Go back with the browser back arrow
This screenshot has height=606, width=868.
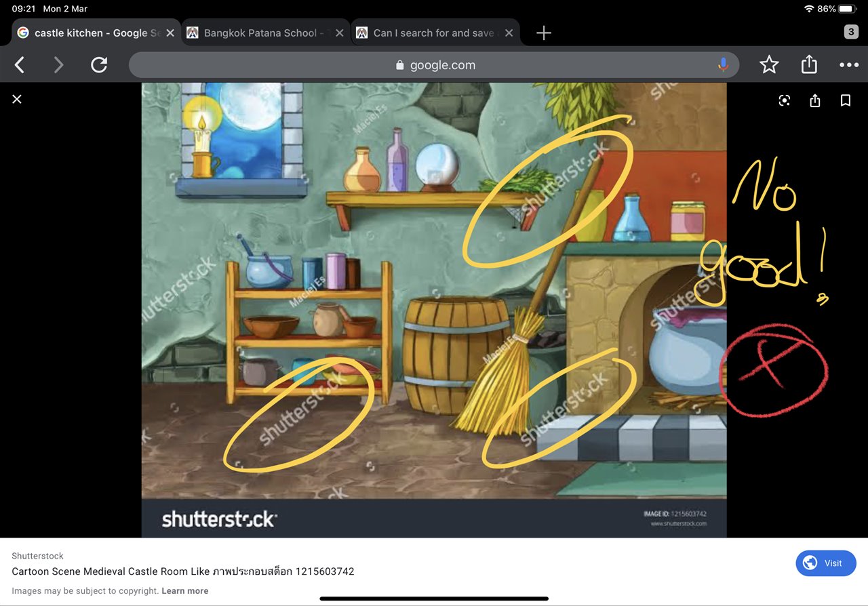20,65
